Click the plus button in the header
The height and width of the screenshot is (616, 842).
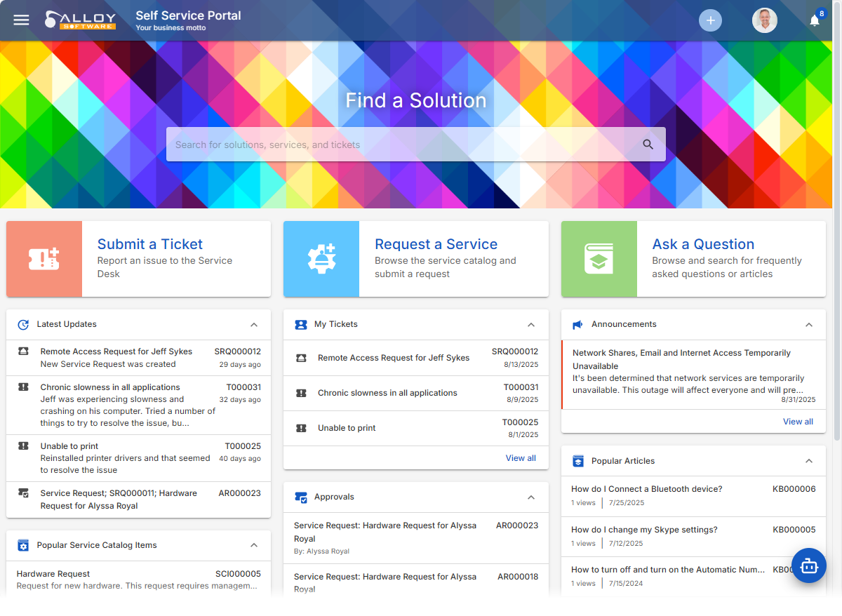[x=710, y=20]
